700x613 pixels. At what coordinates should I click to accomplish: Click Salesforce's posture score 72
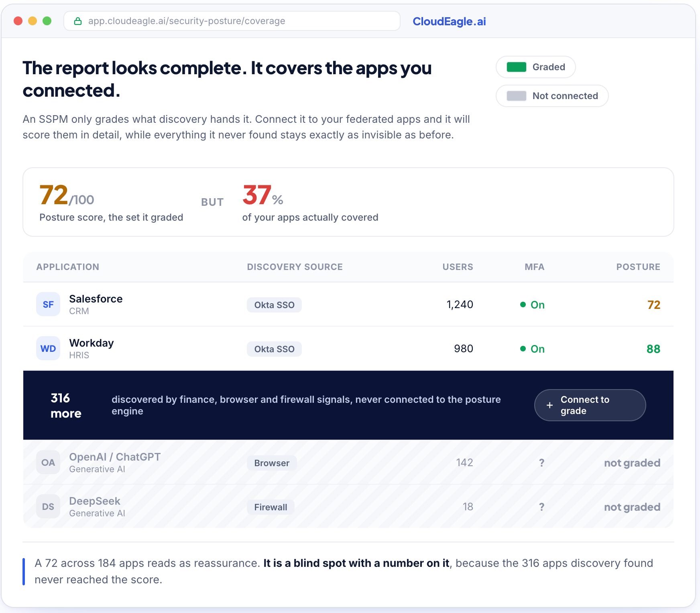pyautogui.click(x=654, y=305)
